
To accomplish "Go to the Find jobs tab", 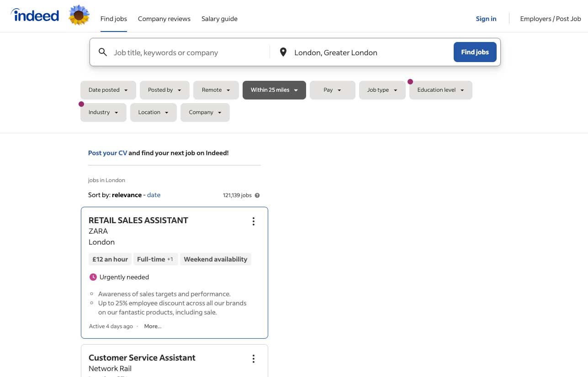I will pos(114,19).
